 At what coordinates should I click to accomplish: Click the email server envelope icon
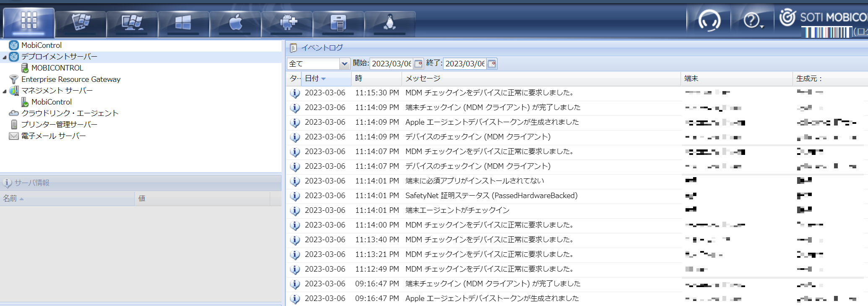tap(14, 136)
